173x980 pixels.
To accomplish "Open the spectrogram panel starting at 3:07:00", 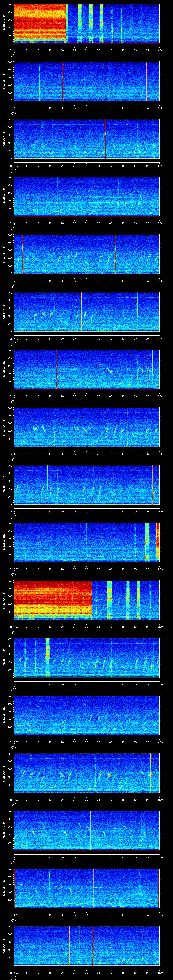I will coord(87,369).
